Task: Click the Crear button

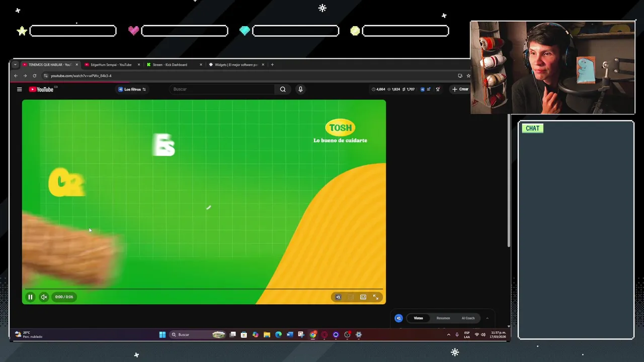Action: click(460, 89)
